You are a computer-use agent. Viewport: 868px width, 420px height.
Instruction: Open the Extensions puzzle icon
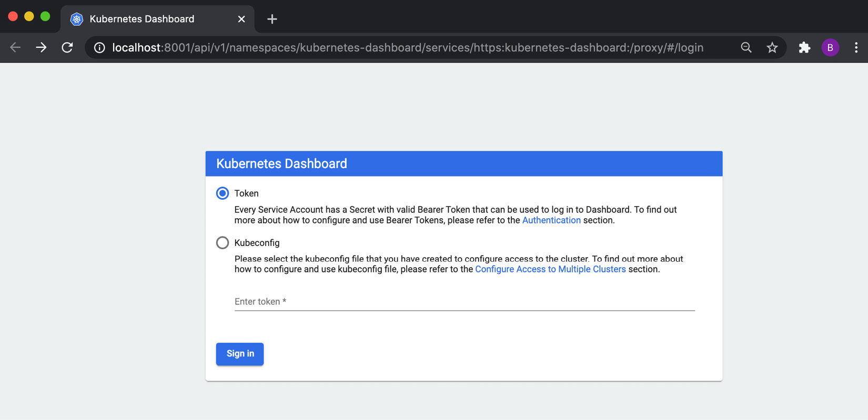click(804, 48)
